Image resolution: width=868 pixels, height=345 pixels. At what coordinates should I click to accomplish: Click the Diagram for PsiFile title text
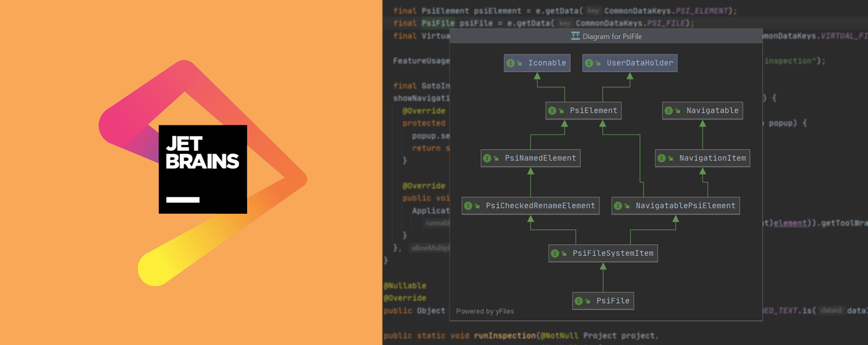(612, 36)
